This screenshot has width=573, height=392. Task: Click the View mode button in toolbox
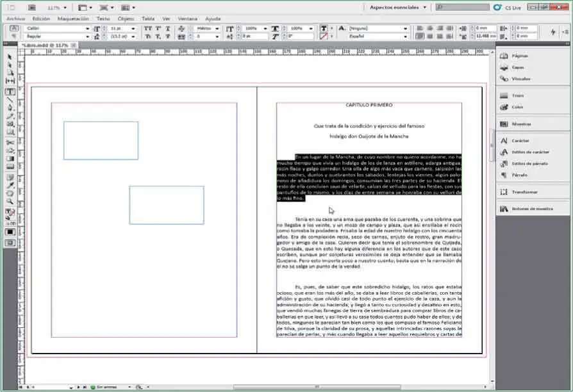coord(10,243)
